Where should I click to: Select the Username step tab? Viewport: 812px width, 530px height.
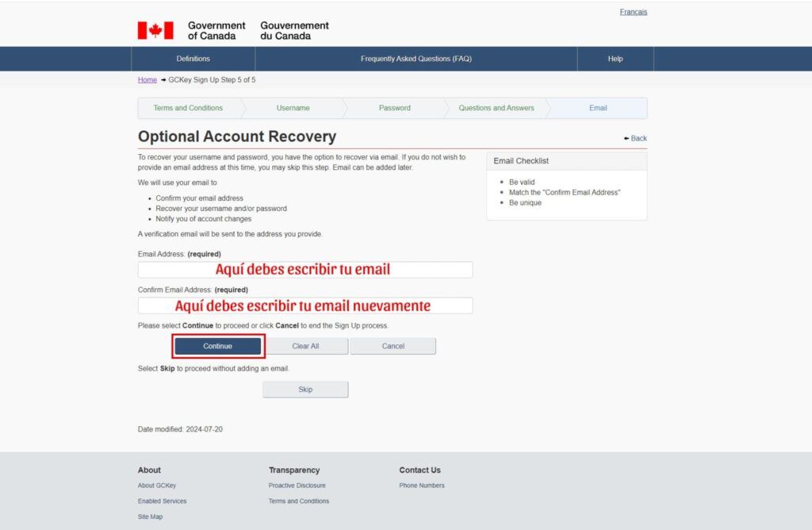(293, 108)
